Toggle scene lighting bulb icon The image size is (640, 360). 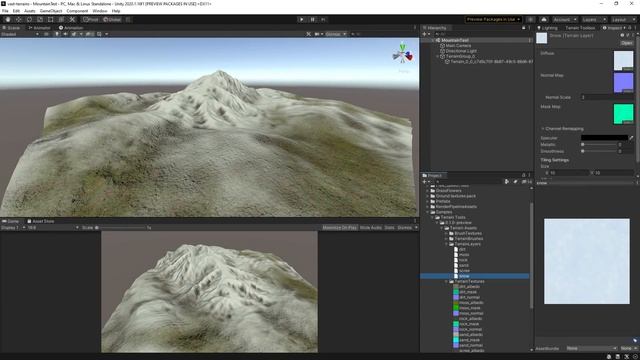coord(57,34)
